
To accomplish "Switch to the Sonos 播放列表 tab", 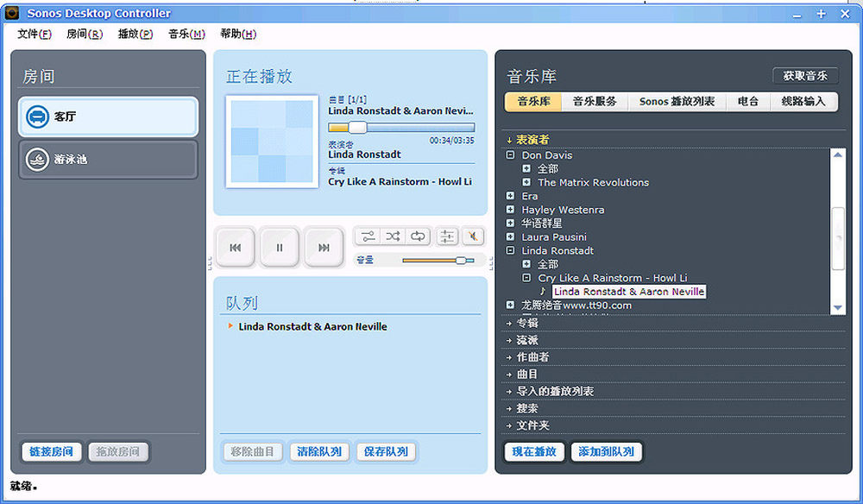I will 677,102.
